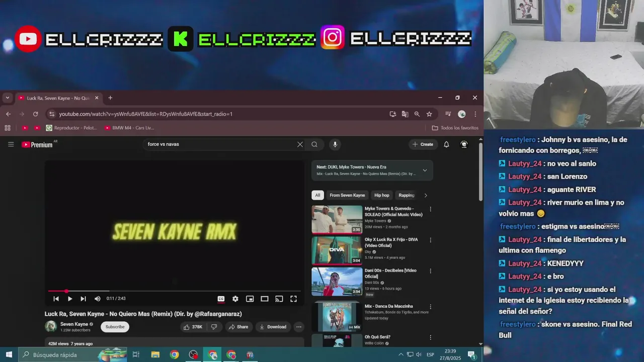
Task: Open options for Danca Da Maozinha mix
Action: point(430,307)
